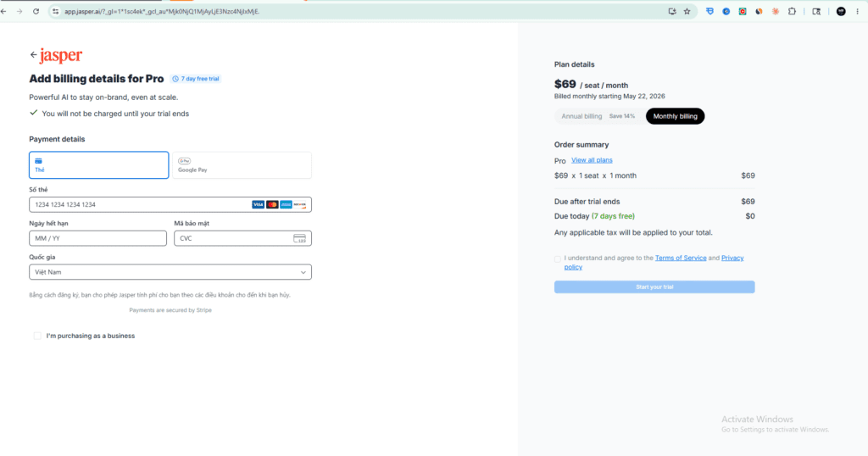The width and height of the screenshot is (868, 456).
Task: Click the clock icon in free trial badge
Action: pyautogui.click(x=175, y=79)
